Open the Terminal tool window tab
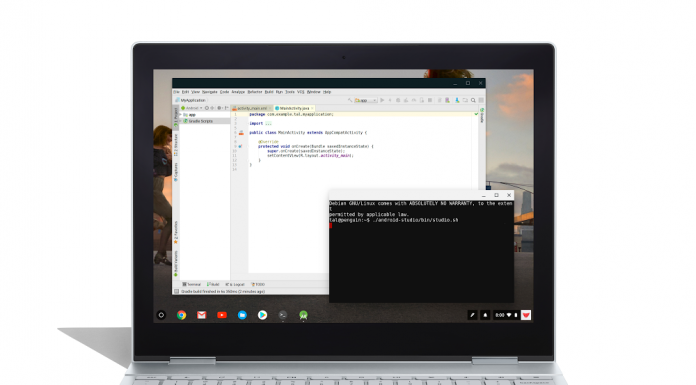This screenshot has width=696, height=385. coord(192,284)
